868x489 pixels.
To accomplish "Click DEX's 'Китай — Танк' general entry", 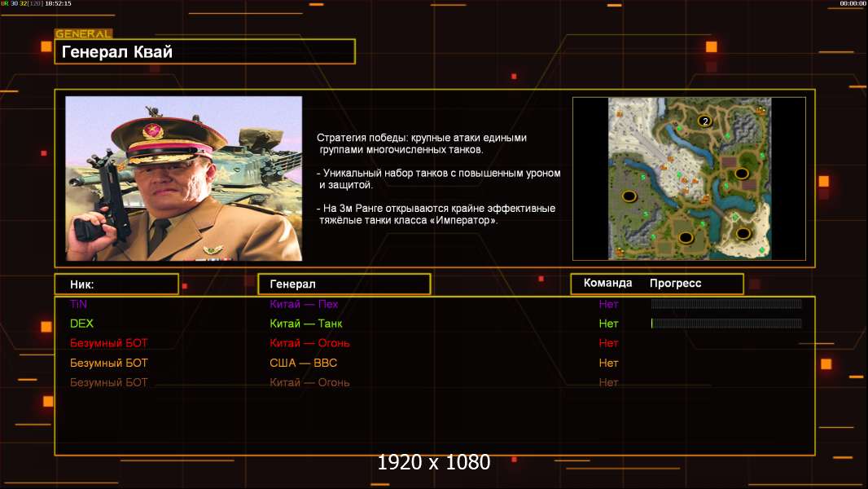I will (x=305, y=324).
